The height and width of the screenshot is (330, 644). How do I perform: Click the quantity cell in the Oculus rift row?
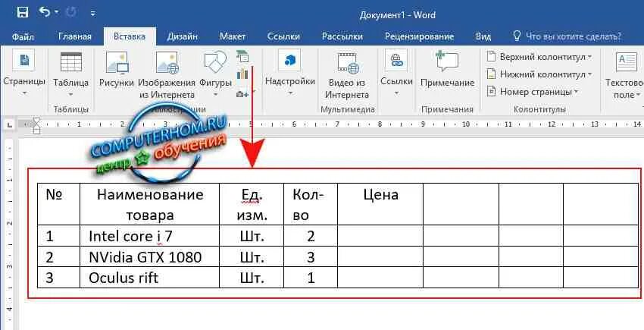point(311,278)
